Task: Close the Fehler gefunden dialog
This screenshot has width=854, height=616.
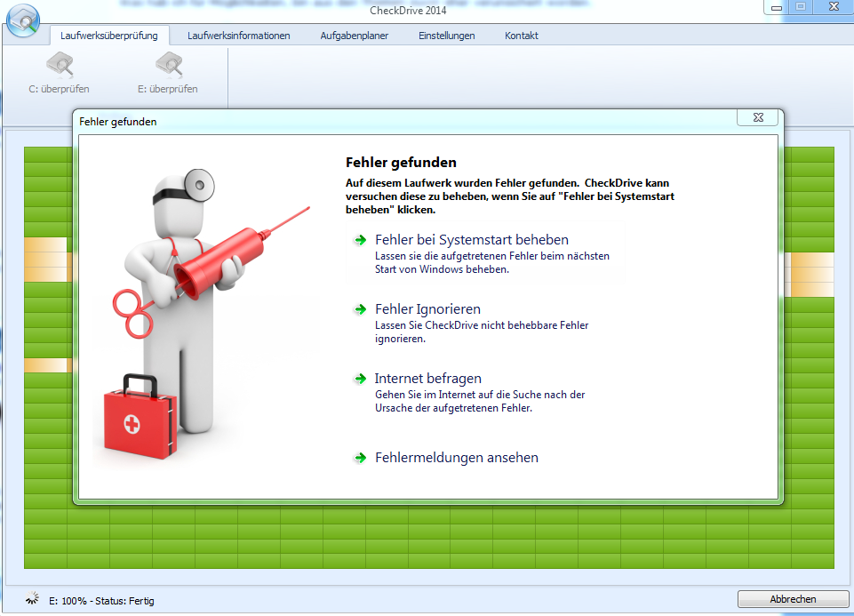Action: coord(758,117)
